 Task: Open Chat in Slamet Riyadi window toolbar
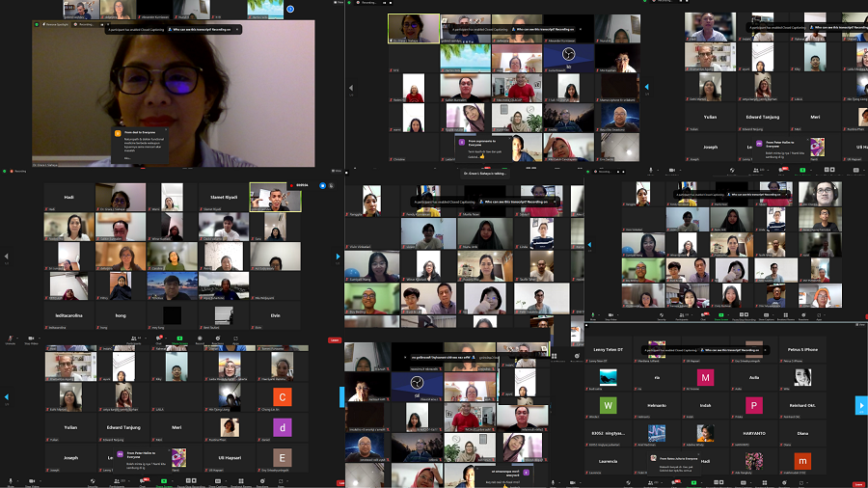point(159,339)
